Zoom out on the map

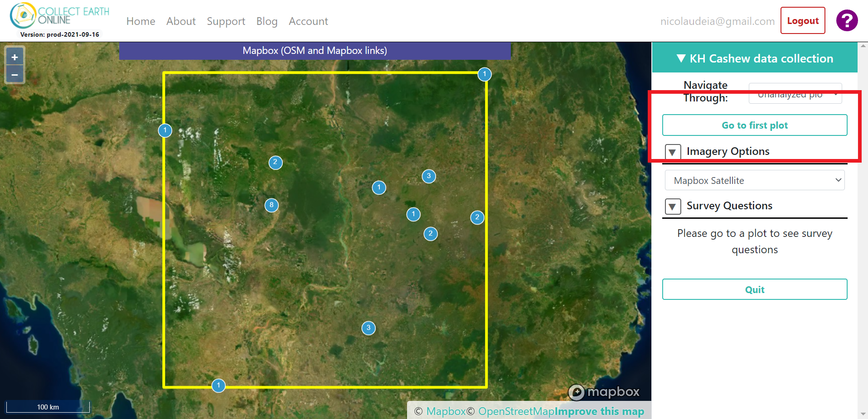[15, 75]
